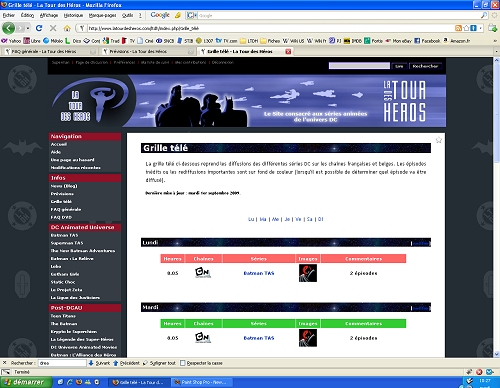The image size is (500, 388).
Task: Close the find bar with the X
Action: tap(4, 363)
